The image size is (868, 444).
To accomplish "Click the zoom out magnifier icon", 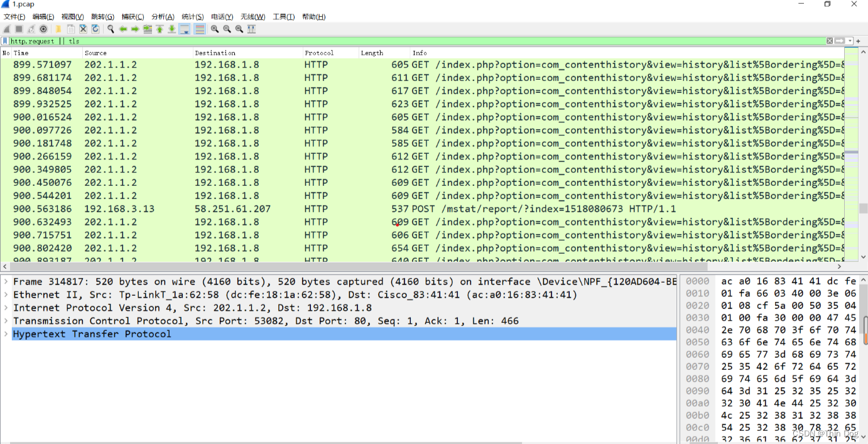I will 227,29.
